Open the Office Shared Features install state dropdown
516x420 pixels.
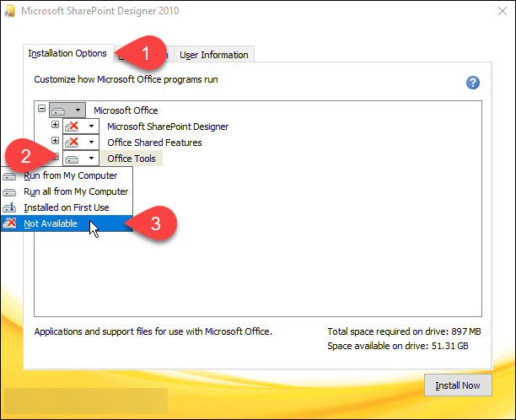(x=81, y=143)
